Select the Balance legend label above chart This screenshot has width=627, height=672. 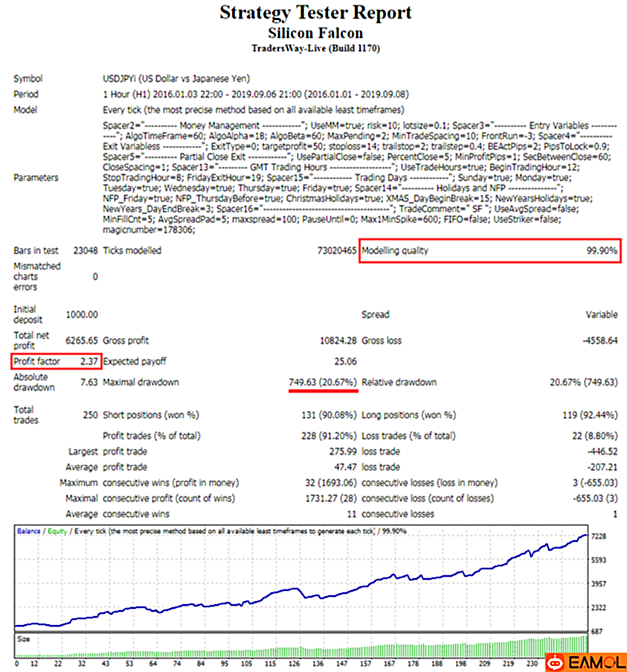click(28, 529)
